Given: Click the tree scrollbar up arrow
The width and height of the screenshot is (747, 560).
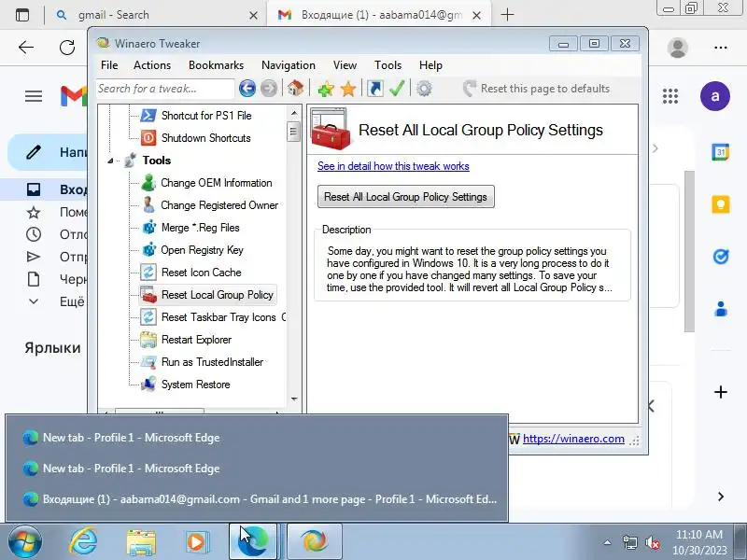Looking at the screenshot, I should pyautogui.click(x=294, y=113).
